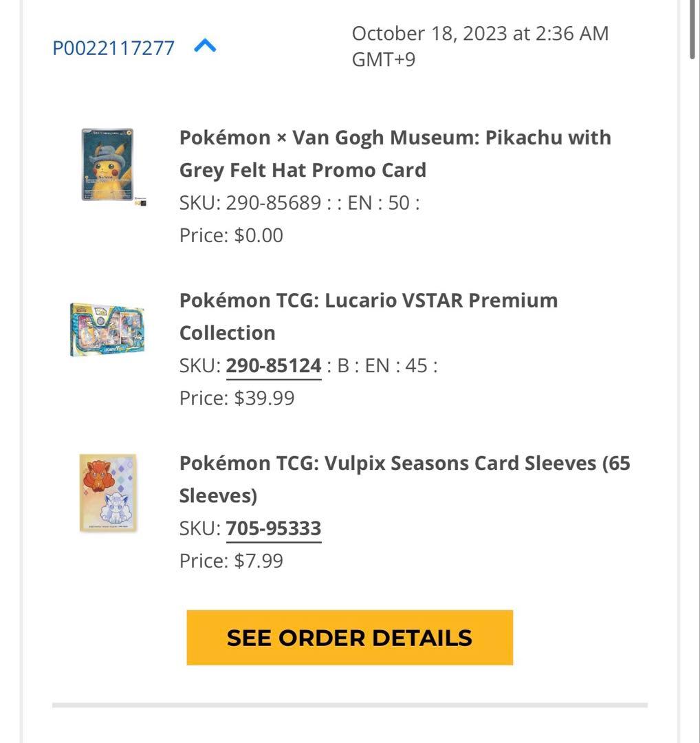Click the Pikachu Grey Felt Hat card thumbnail

click(x=107, y=164)
